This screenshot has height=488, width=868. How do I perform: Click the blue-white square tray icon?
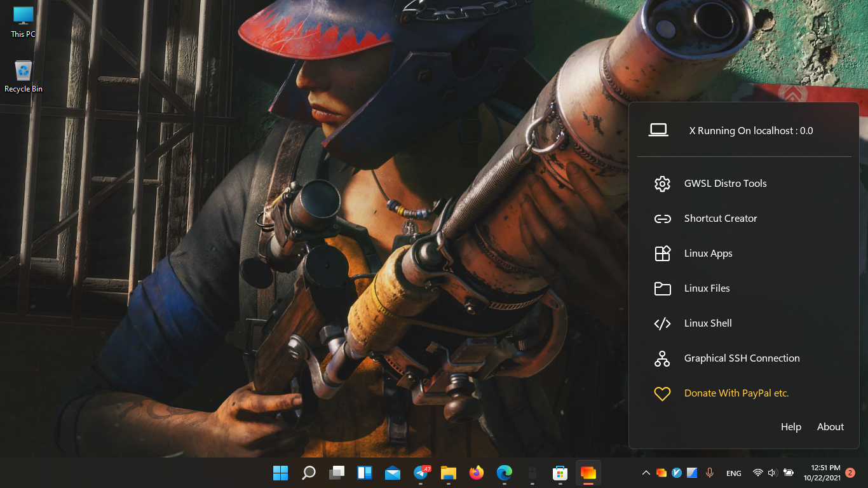(692, 473)
